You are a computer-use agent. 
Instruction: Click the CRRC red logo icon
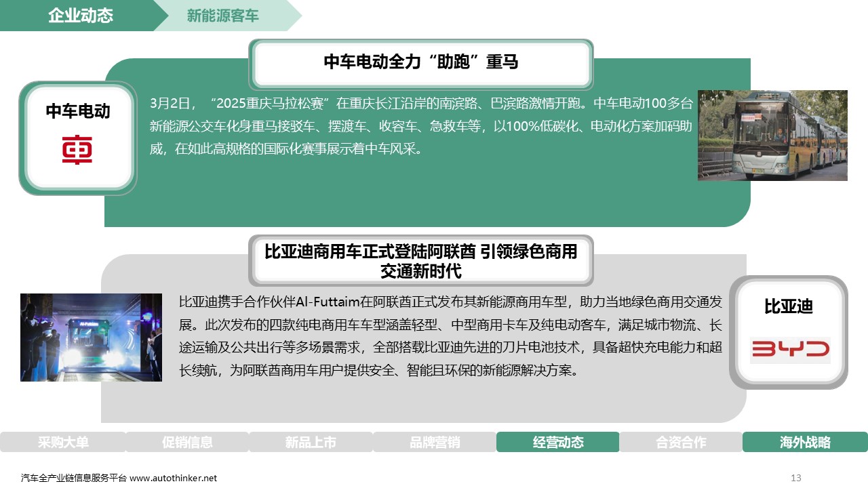(x=77, y=150)
